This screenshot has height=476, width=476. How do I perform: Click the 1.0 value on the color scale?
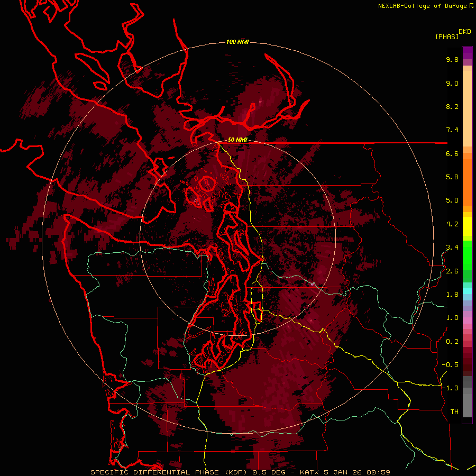click(452, 317)
